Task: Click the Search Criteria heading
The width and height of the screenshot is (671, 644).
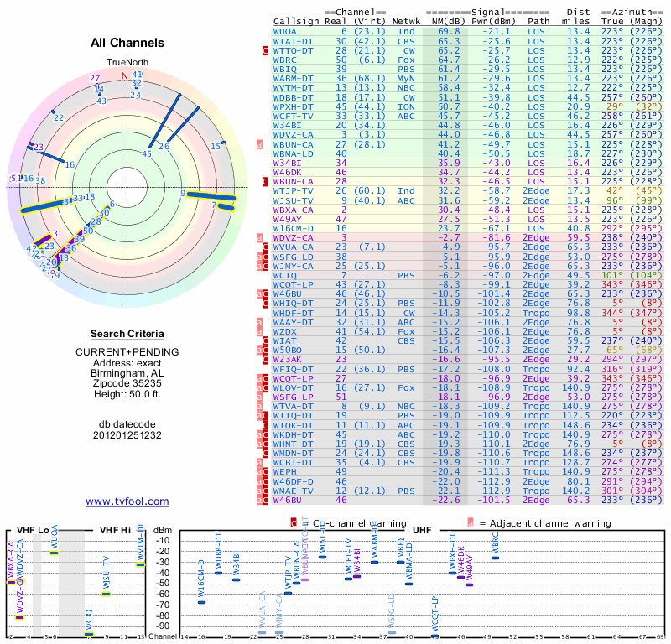Action: tap(127, 334)
